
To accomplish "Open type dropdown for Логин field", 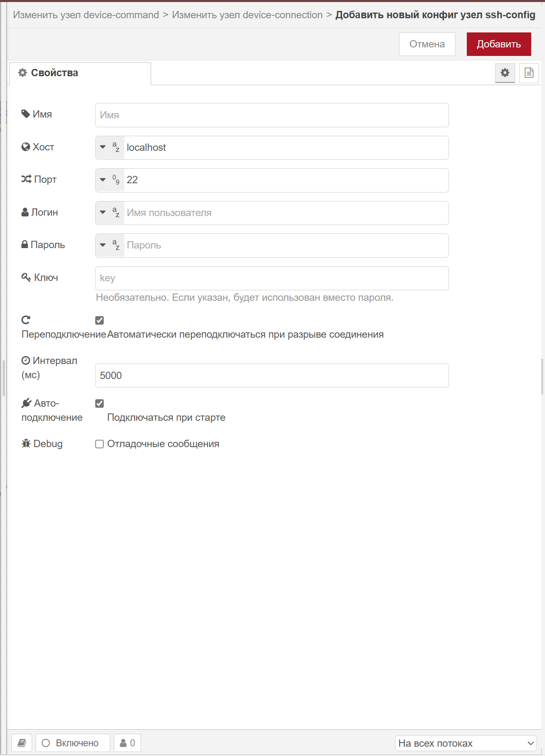I will tap(110, 213).
